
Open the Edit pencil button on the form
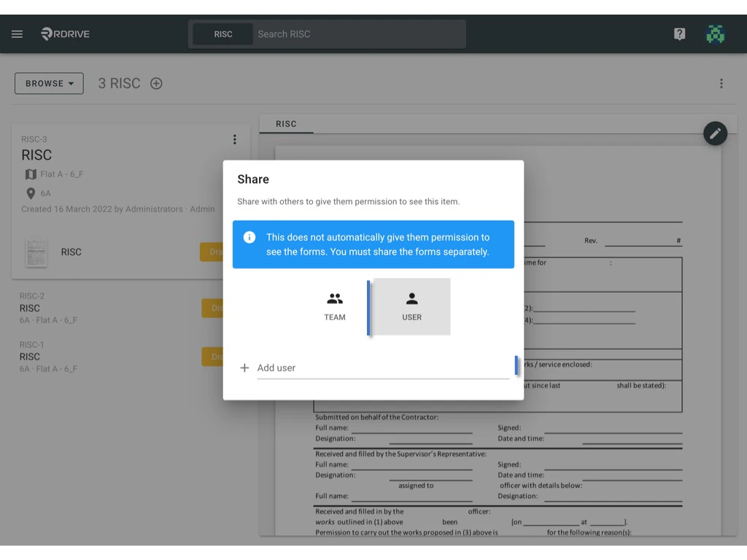(715, 133)
